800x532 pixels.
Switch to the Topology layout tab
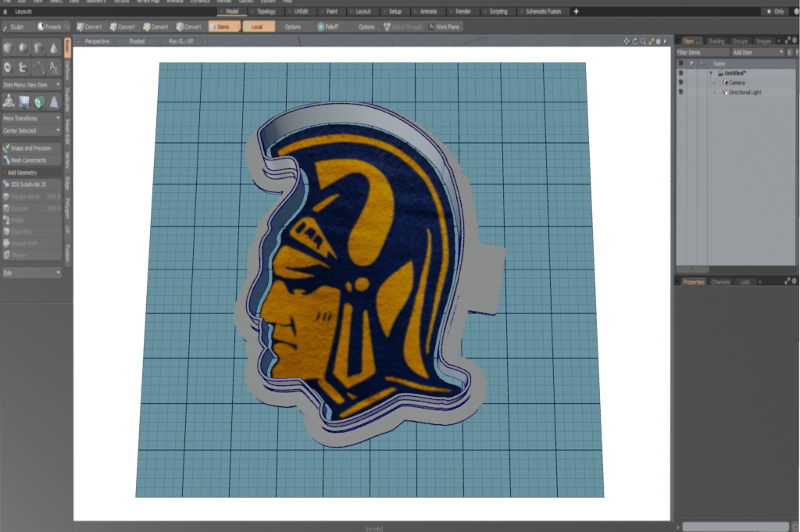pyautogui.click(x=266, y=12)
